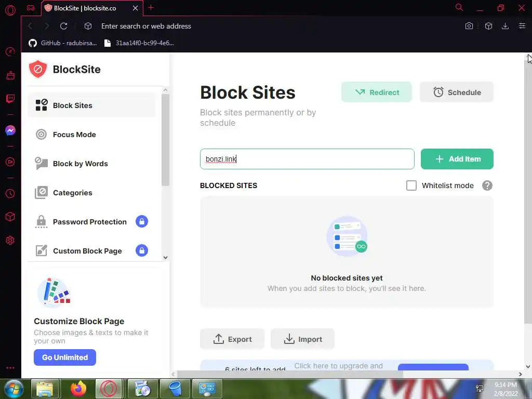Click the network icon in system tray
The width and height of the screenshot is (532, 399).
coord(480,389)
